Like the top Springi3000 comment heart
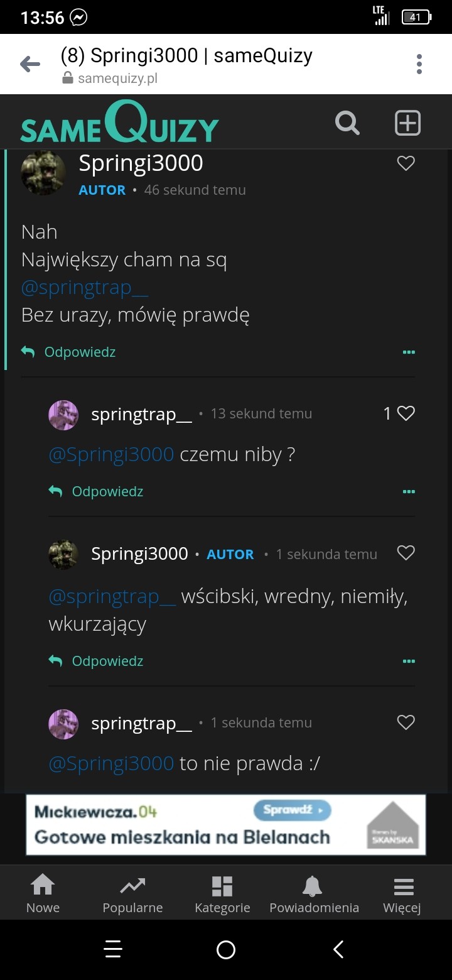This screenshot has width=452, height=980. 406,163
